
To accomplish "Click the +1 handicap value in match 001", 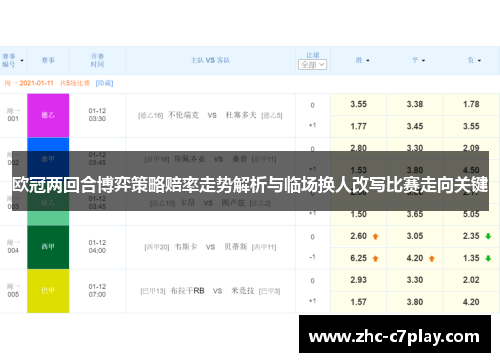I will [312, 125].
